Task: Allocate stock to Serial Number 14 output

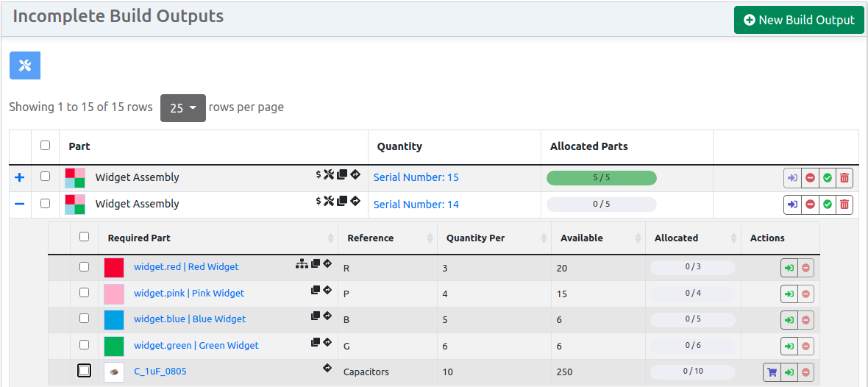Action: click(792, 205)
